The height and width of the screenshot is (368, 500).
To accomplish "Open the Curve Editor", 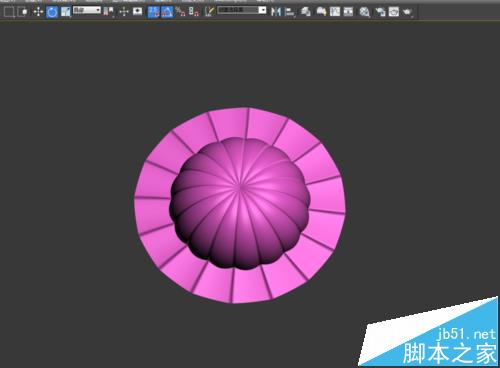I will click(335, 12).
